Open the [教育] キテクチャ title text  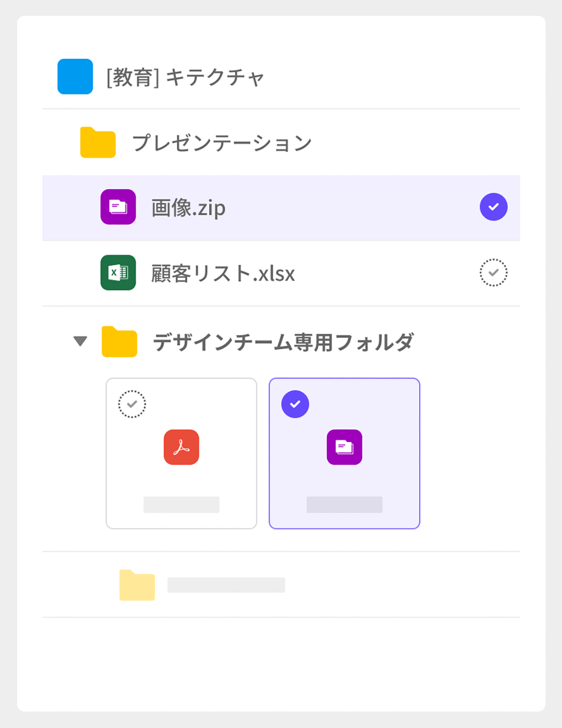(185, 77)
